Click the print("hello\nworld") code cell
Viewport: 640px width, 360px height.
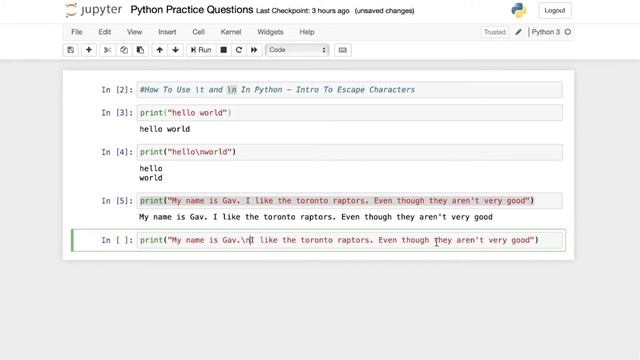click(349, 152)
